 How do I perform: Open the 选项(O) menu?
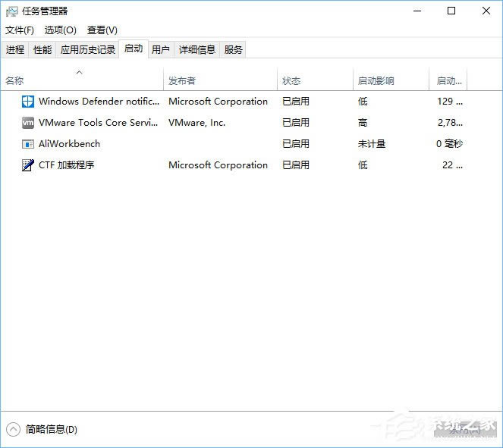(60, 30)
